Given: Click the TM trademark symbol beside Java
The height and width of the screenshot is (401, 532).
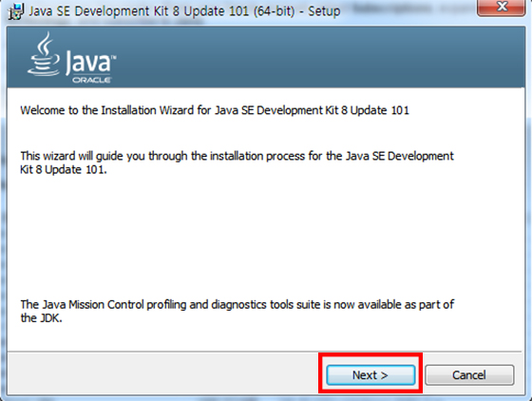Looking at the screenshot, I should 114,57.
